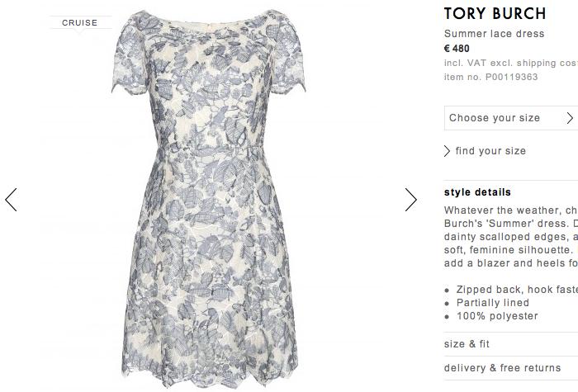Click the incl. VAT shipping cost note
This screenshot has height=392, width=578.
(511, 63)
